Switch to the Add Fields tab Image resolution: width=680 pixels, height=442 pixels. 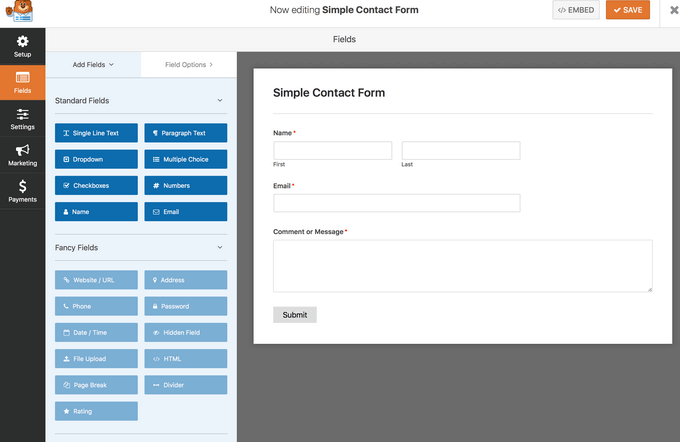93,65
